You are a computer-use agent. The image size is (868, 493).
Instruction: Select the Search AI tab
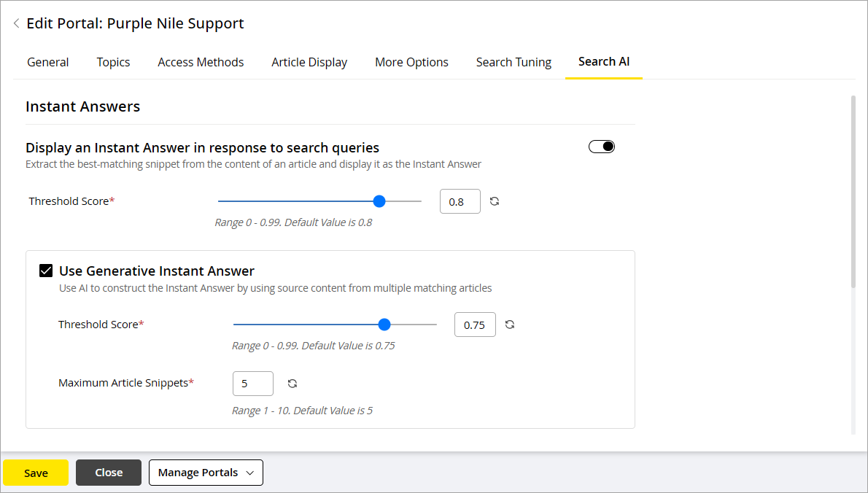tap(604, 62)
